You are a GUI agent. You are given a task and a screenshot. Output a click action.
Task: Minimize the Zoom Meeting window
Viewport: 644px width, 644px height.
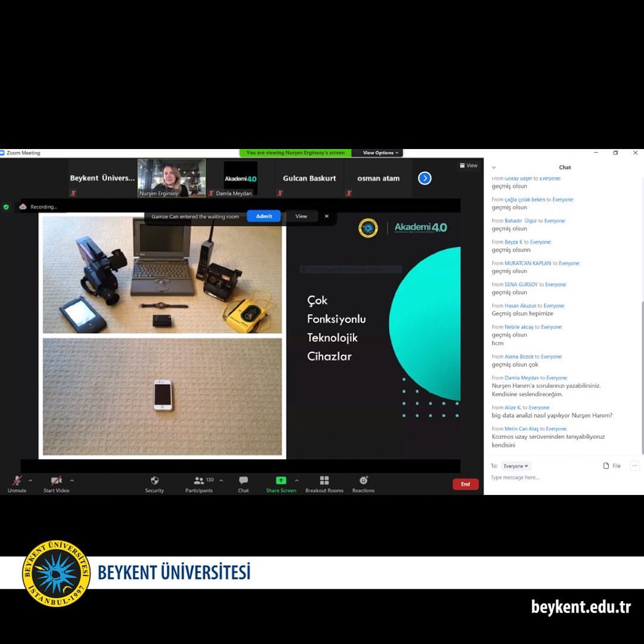596,153
